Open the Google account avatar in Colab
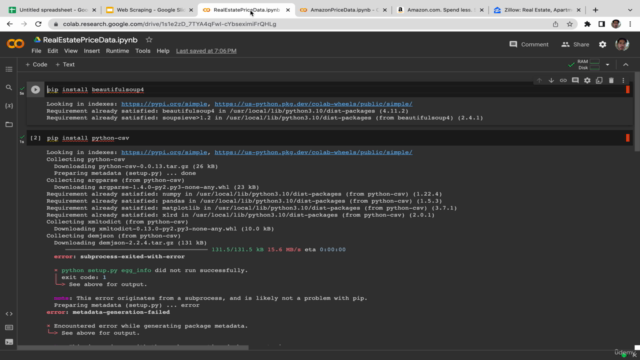 click(x=622, y=44)
